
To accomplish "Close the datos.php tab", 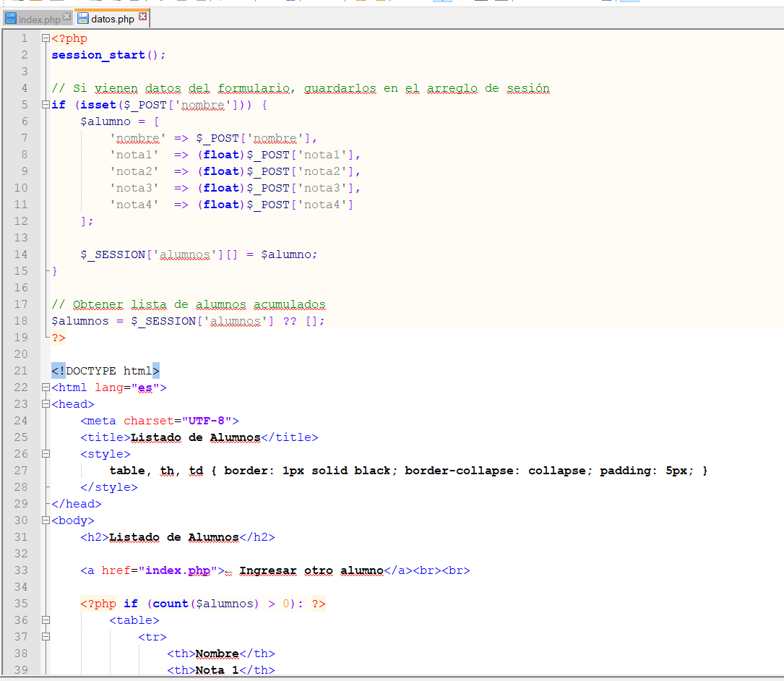I will pyautogui.click(x=142, y=16).
